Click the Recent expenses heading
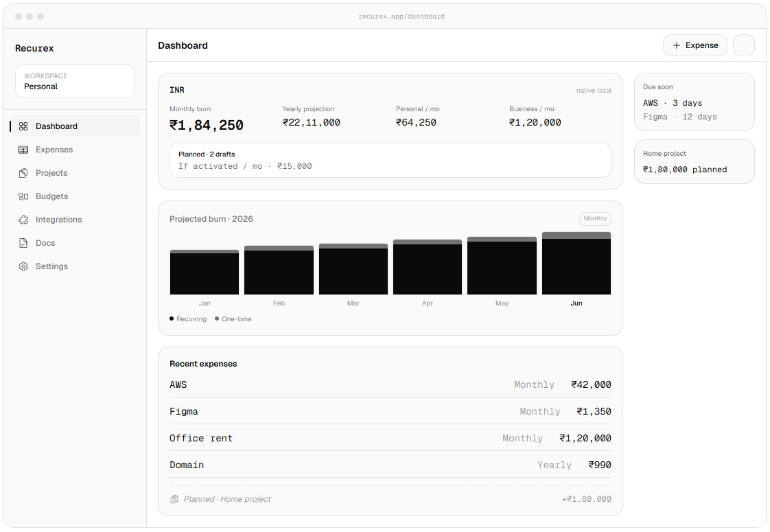This screenshot has height=532, width=770. coord(203,364)
